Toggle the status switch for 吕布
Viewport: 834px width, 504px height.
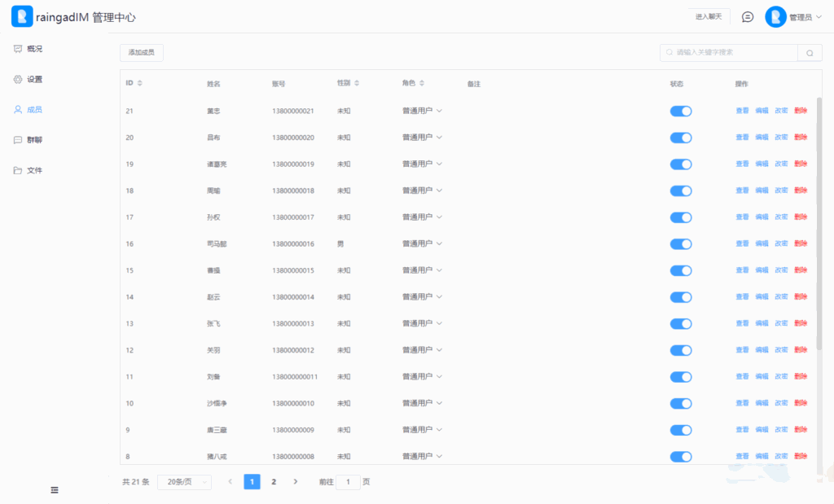[x=681, y=138]
